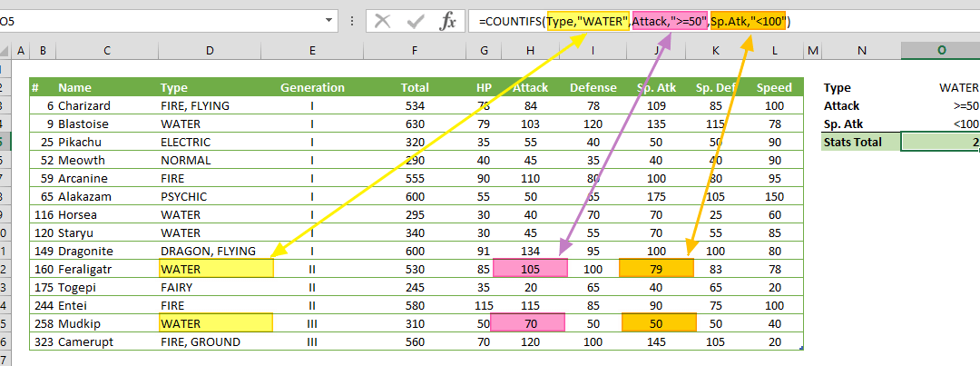Viewport: 980px width, 366px height.
Task: Select the orange Sp. Atk cell showing 79
Action: [656, 269]
